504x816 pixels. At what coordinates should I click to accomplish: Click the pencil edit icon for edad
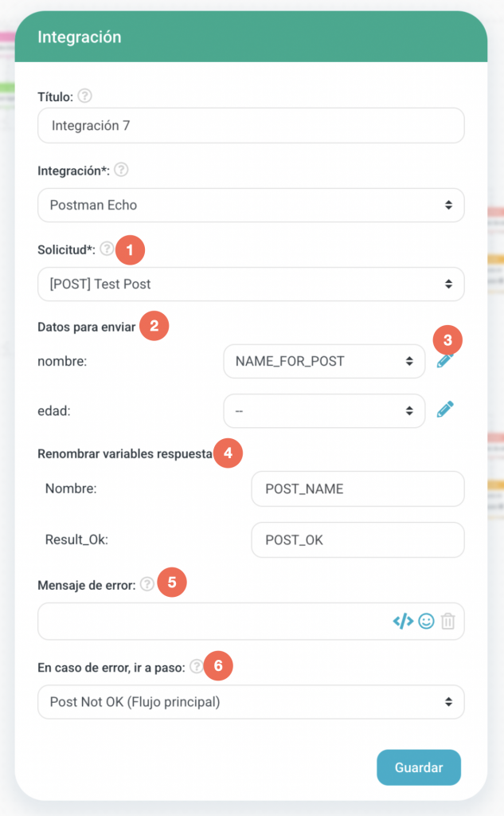tap(444, 410)
